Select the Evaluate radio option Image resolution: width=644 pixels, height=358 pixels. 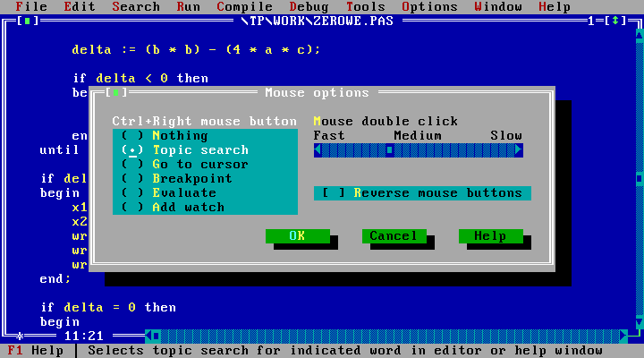[133, 192]
